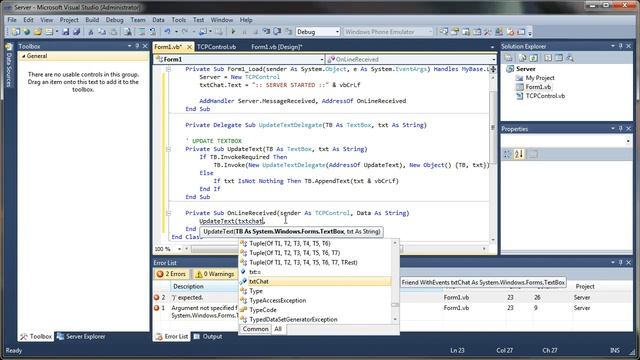
Task: Select TypeAccessException in the IntelliSense list
Action: pyautogui.click(x=315, y=300)
